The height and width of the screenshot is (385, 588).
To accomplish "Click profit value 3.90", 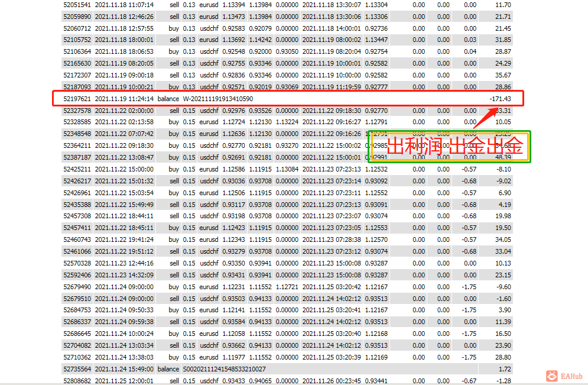I will tap(505, 310).
